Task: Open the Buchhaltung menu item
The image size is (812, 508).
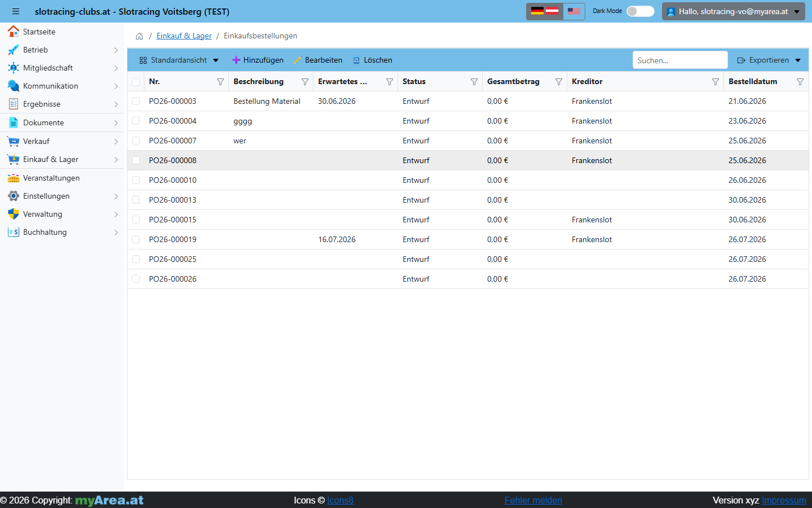Action: (62, 232)
